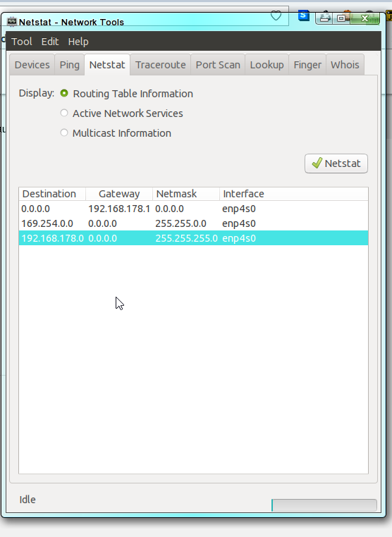
Task: Select Multicast Information radio button
Action: 64,132
